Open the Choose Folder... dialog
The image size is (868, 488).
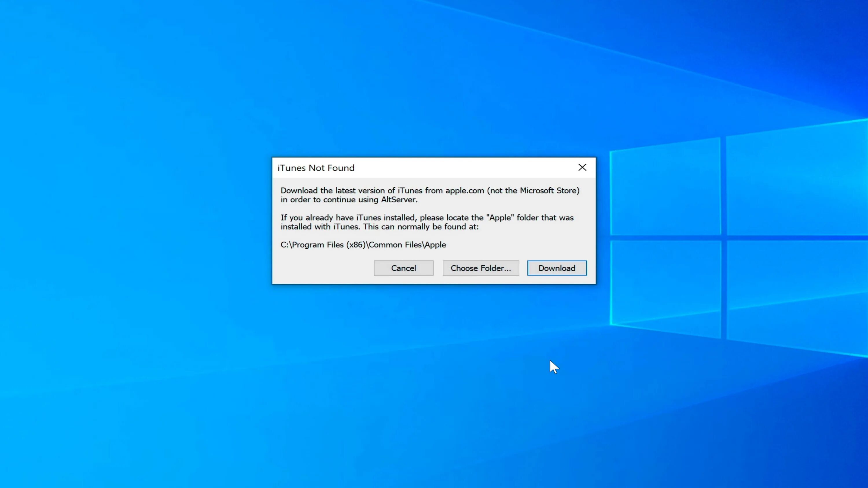481,268
